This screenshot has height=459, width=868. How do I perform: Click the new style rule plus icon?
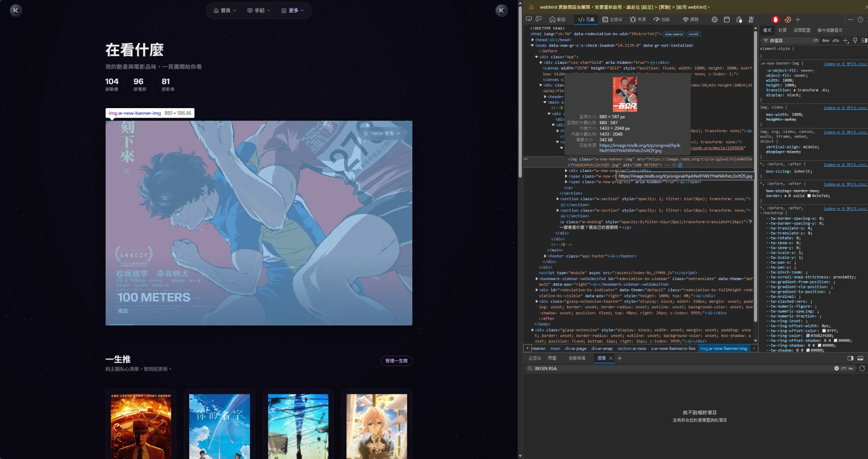pos(845,40)
